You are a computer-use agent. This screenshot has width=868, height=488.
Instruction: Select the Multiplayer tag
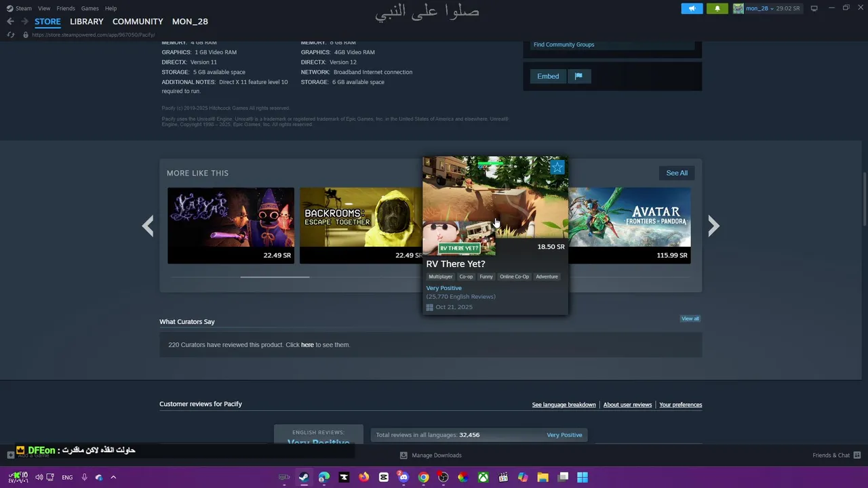(x=440, y=277)
